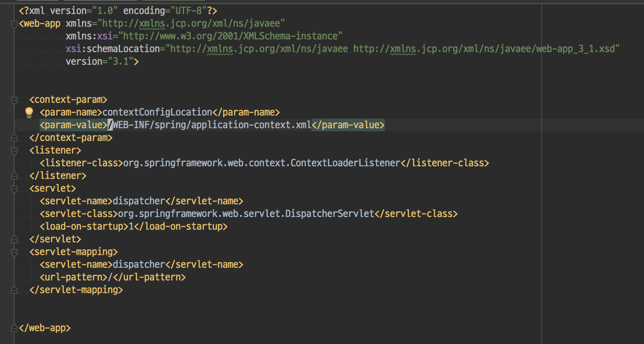The height and width of the screenshot is (344, 644).
Task: Collapse the context-param opening tag fold
Action: pyautogui.click(x=14, y=100)
